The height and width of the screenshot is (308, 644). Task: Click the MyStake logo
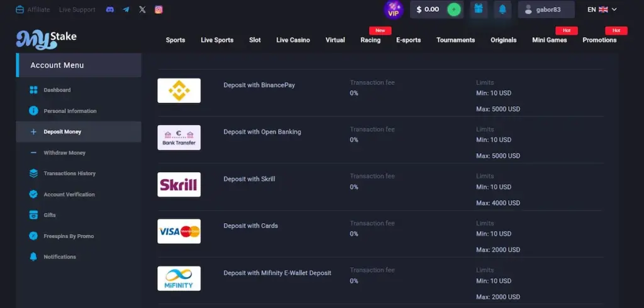pos(46,40)
